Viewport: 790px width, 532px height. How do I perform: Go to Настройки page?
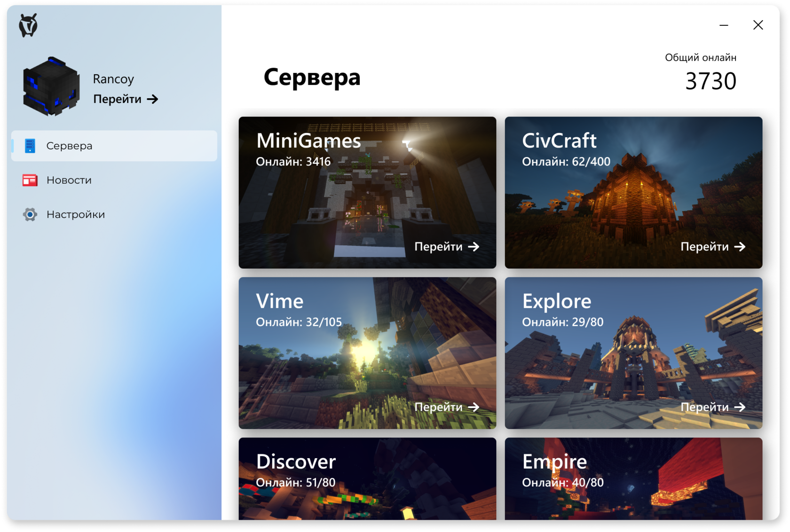[76, 215]
